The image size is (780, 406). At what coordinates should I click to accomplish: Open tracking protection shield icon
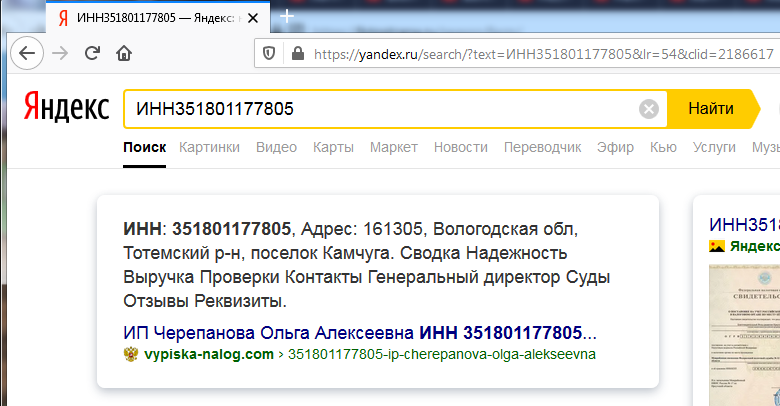[269, 53]
